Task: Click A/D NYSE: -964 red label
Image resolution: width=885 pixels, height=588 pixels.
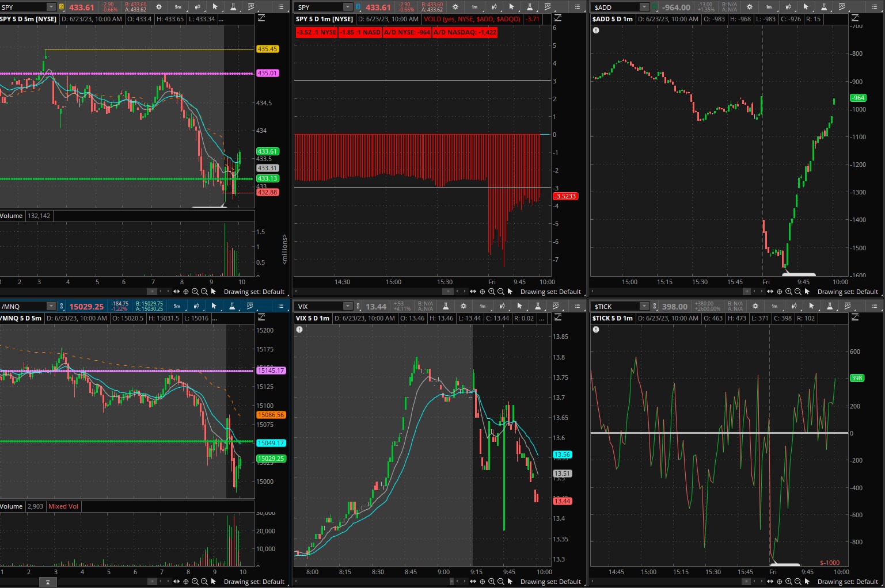Action: pyautogui.click(x=407, y=32)
